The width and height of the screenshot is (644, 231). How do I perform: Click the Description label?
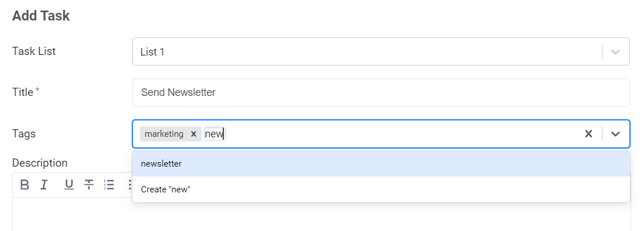point(40,163)
